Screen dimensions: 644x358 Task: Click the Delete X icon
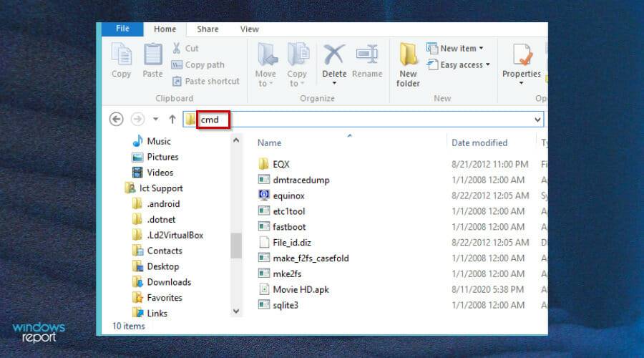(x=334, y=54)
